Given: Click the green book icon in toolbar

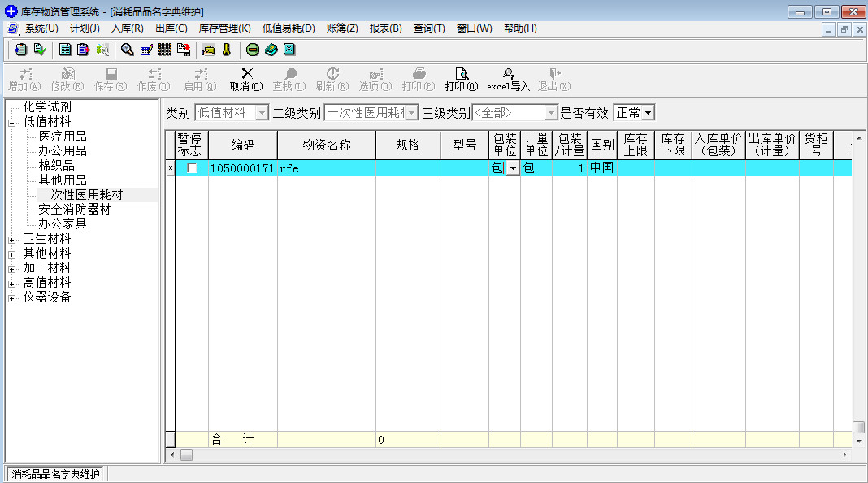Looking at the screenshot, I should point(271,50).
